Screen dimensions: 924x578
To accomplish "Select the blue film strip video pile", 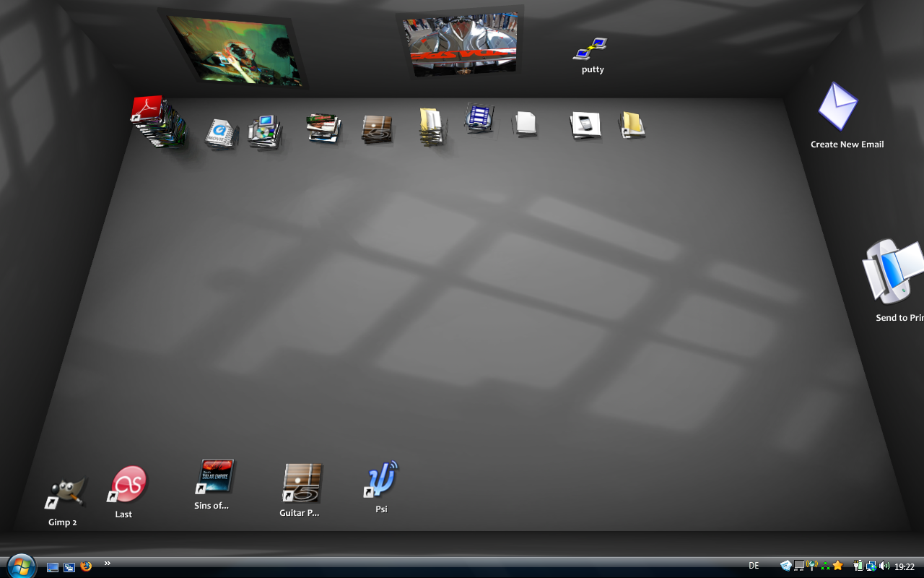I will [x=479, y=118].
